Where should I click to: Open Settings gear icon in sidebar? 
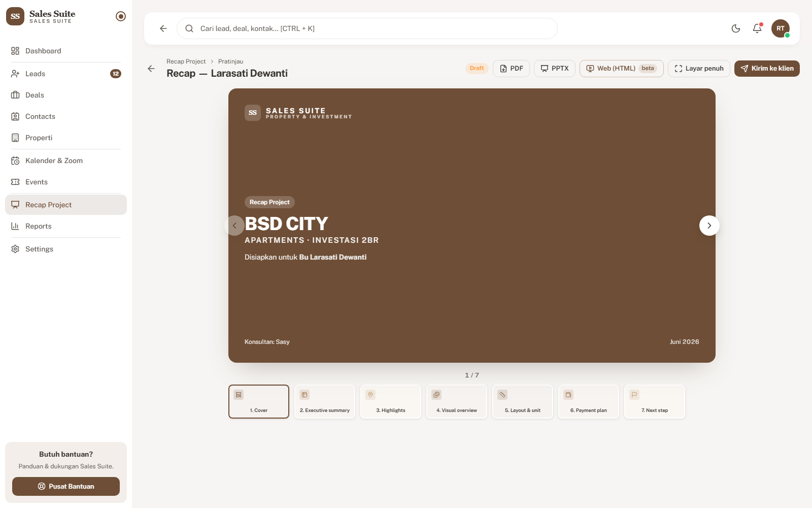[x=15, y=249]
